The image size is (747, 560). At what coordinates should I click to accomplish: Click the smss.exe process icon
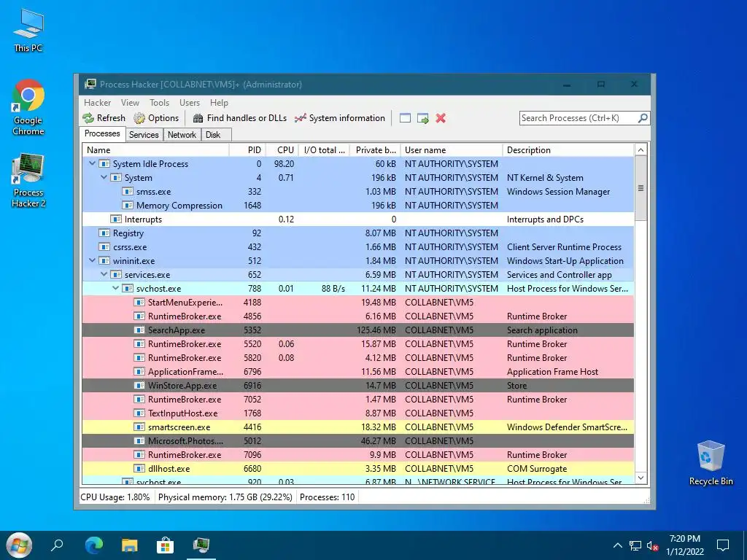click(128, 192)
